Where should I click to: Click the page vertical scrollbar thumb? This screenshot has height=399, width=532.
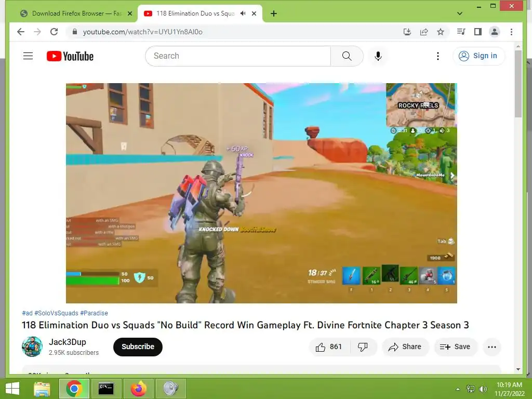(518, 84)
